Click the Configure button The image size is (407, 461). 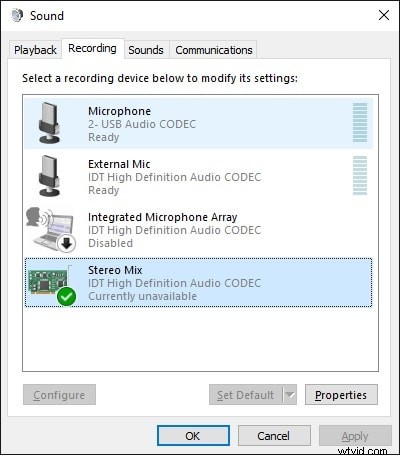coord(59,395)
